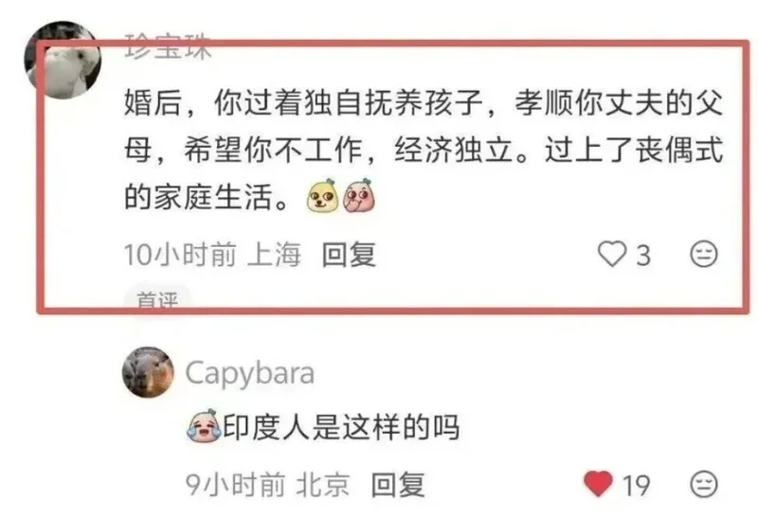Select comment text starting with 婚后
758x532 pixels.
click(x=424, y=151)
